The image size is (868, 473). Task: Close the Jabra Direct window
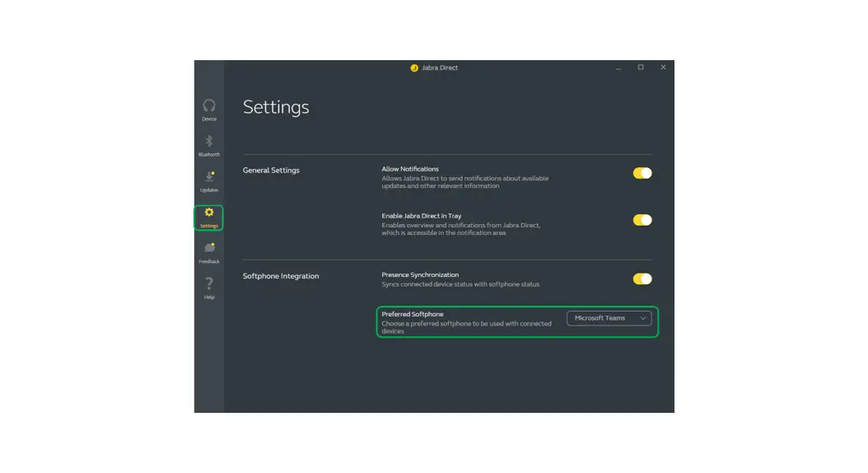pyautogui.click(x=663, y=68)
